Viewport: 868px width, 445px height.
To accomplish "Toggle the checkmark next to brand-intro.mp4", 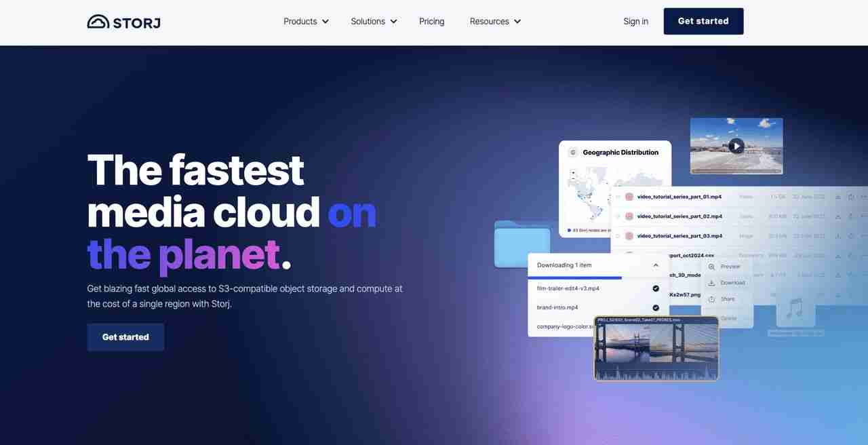I will (656, 307).
